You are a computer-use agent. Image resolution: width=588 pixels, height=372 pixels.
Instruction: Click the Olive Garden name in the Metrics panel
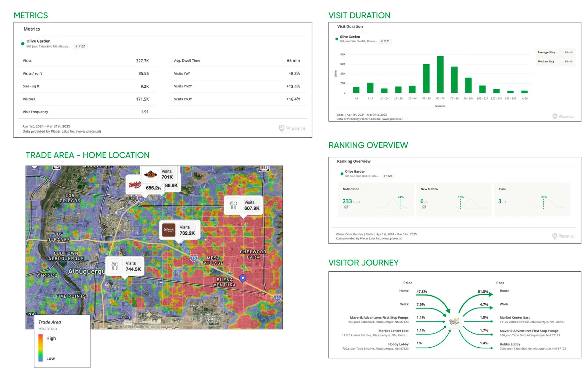pyautogui.click(x=38, y=41)
